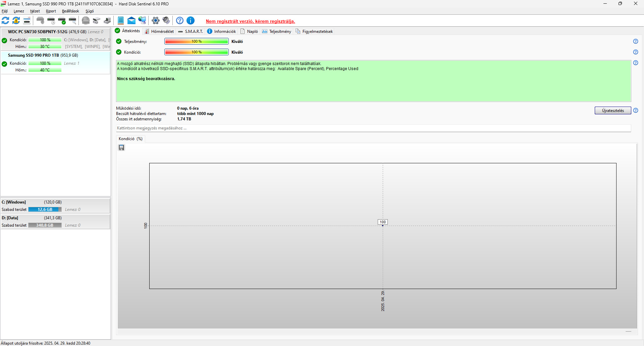Click the disk icon with clock
The image size is (644, 346).
point(51,20)
